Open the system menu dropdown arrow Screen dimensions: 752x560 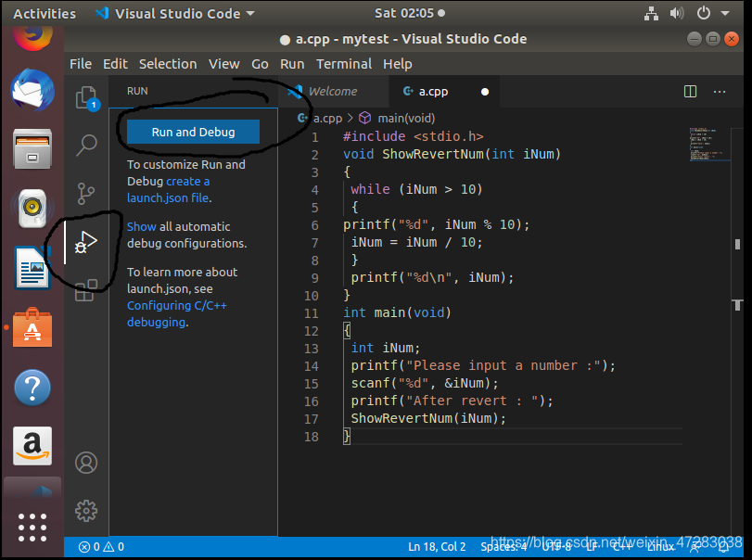[725, 13]
